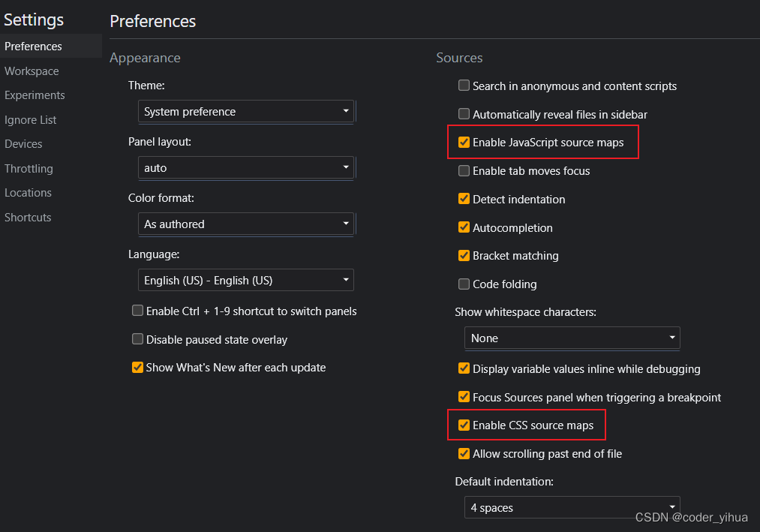Enable Code folding checkbox
This screenshot has width=760, height=532.
coord(464,284)
